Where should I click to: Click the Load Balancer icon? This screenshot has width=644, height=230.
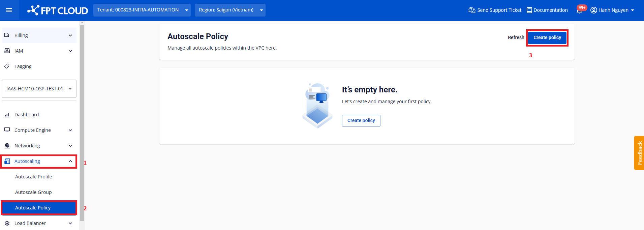(x=7, y=223)
